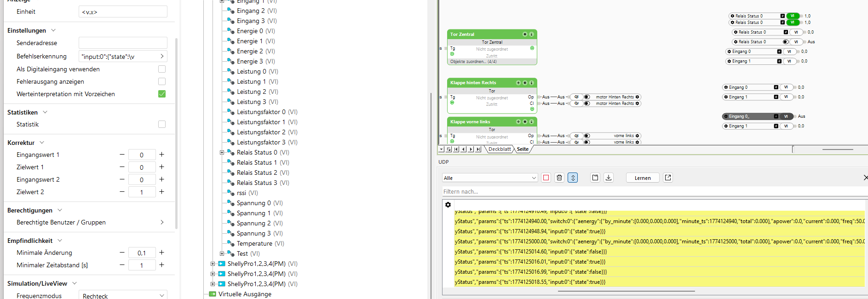Open settings gear of the Tor Zentral block

[525, 34]
